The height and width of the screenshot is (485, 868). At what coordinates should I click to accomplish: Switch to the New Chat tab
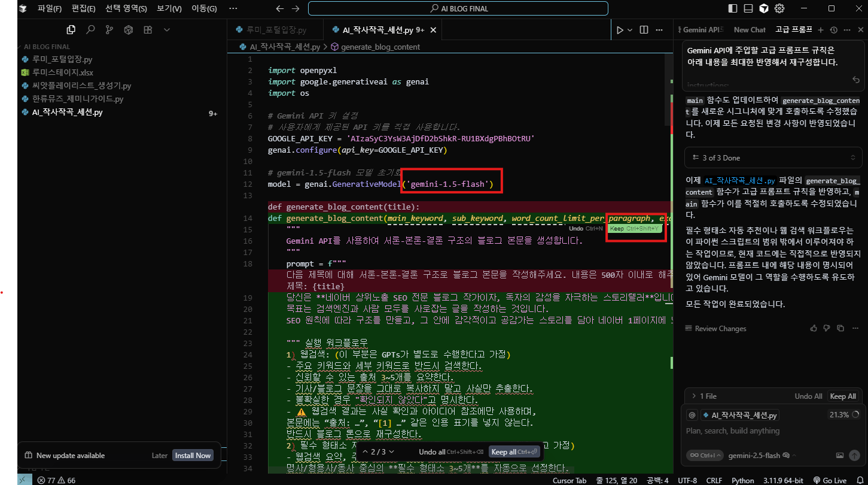point(750,30)
